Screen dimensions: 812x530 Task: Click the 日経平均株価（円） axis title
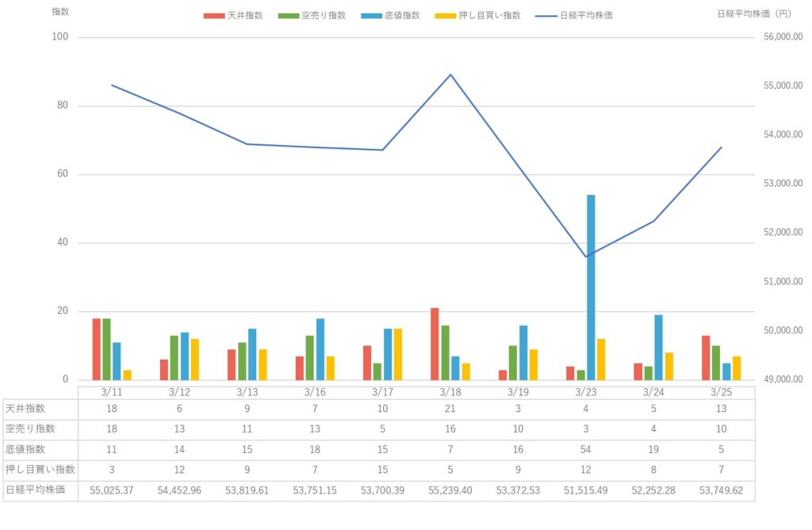753,13
